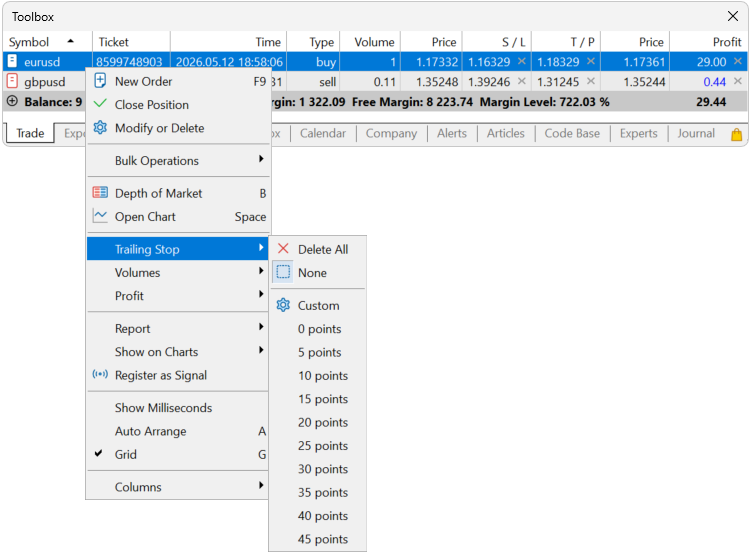
Task: Expand the Profit submenu
Action: 177,296
